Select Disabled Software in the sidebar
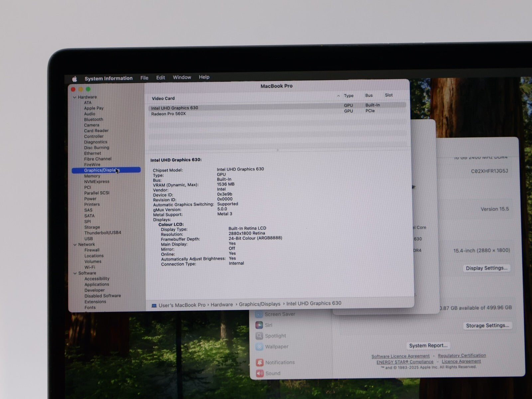 tap(102, 296)
